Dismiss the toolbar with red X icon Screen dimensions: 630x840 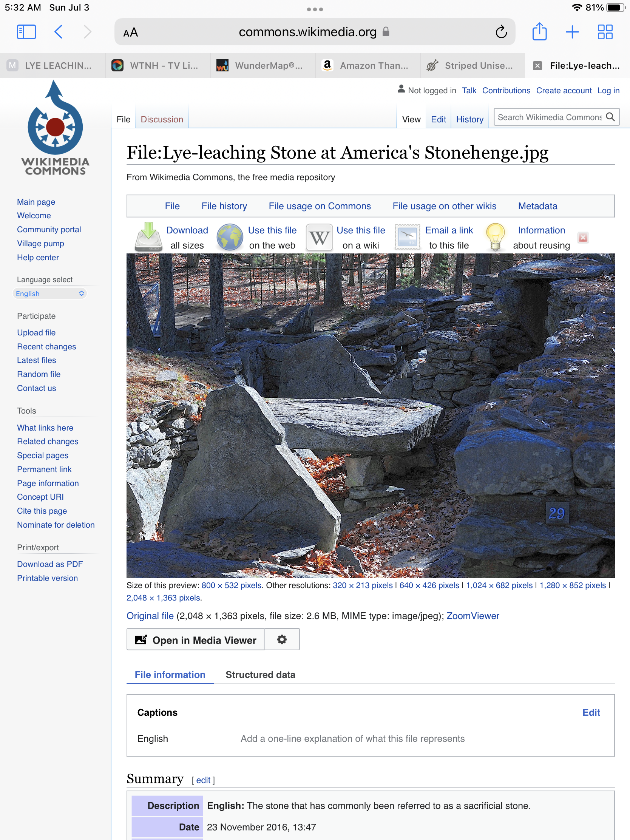point(582,238)
